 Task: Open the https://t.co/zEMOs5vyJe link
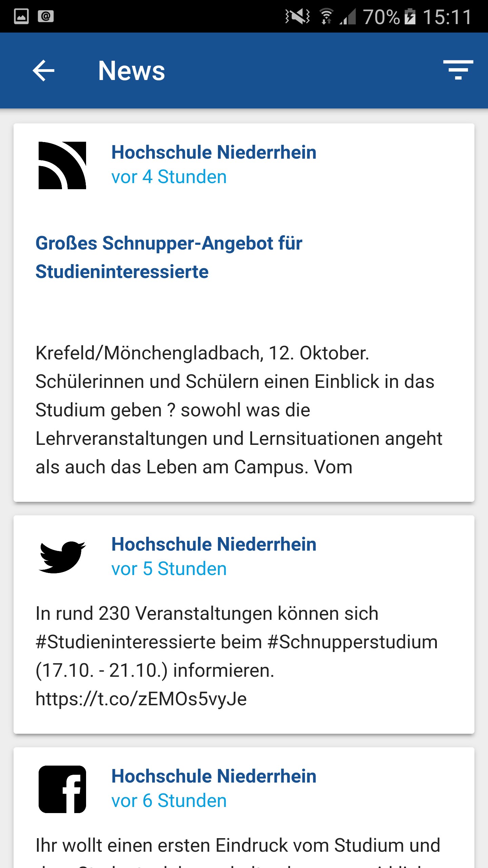[x=141, y=699]
